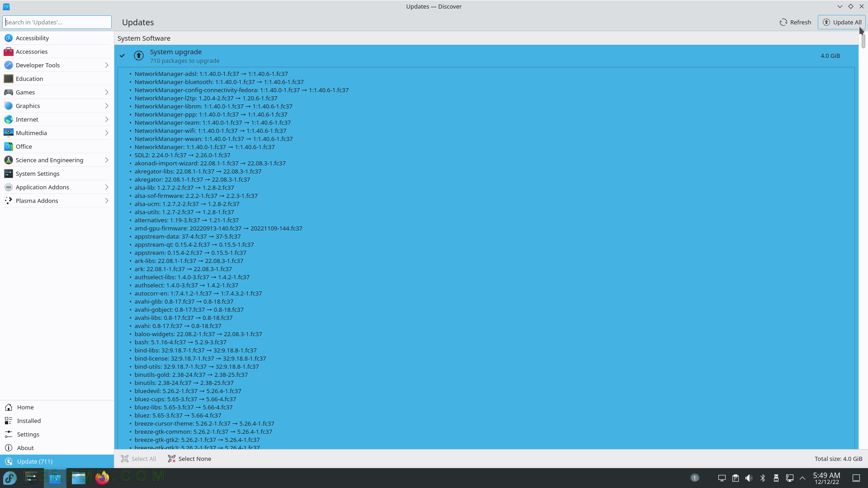Open the Education category
Screen dimensions: 868x488
point(57,79)
